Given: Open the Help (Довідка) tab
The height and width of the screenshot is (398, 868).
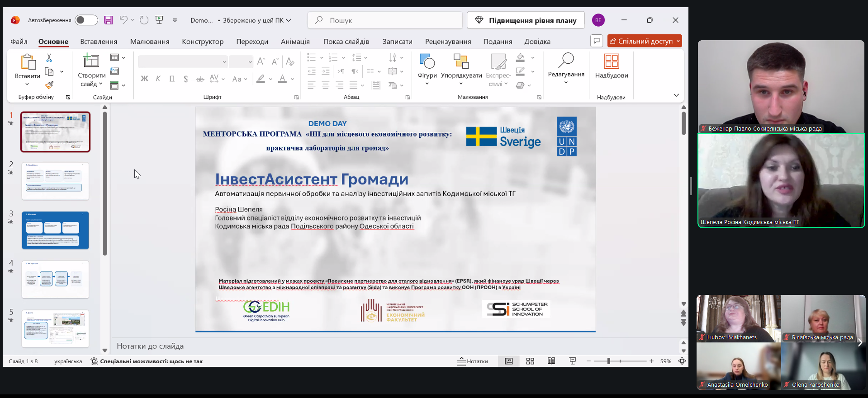Looking at the screenshot, I should point(537,42).
